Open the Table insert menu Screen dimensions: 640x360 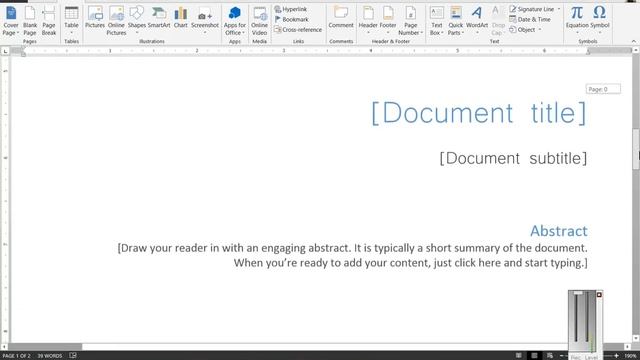pyautogui.click(x=71, y=21)
